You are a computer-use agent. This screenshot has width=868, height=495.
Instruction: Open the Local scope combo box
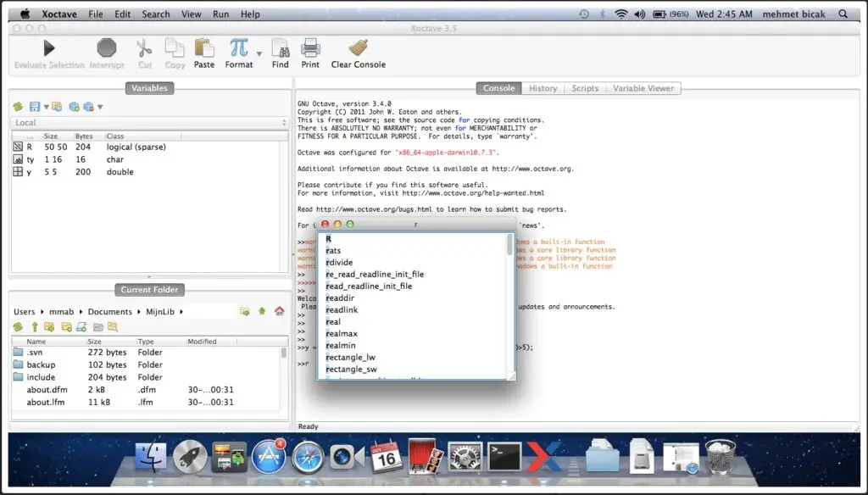pyautogui.click(x=150, y=122)
